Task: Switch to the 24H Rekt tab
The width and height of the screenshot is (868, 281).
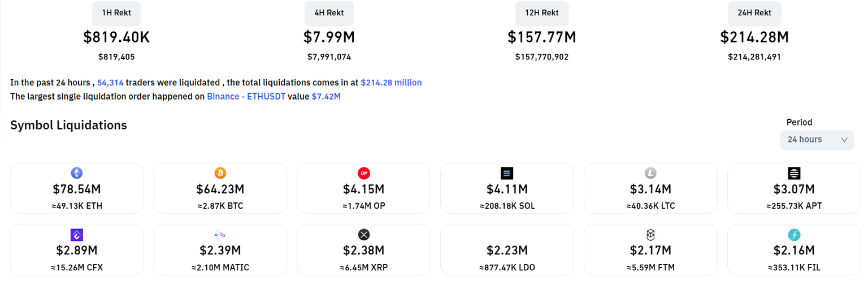Action: pos(754,12)
